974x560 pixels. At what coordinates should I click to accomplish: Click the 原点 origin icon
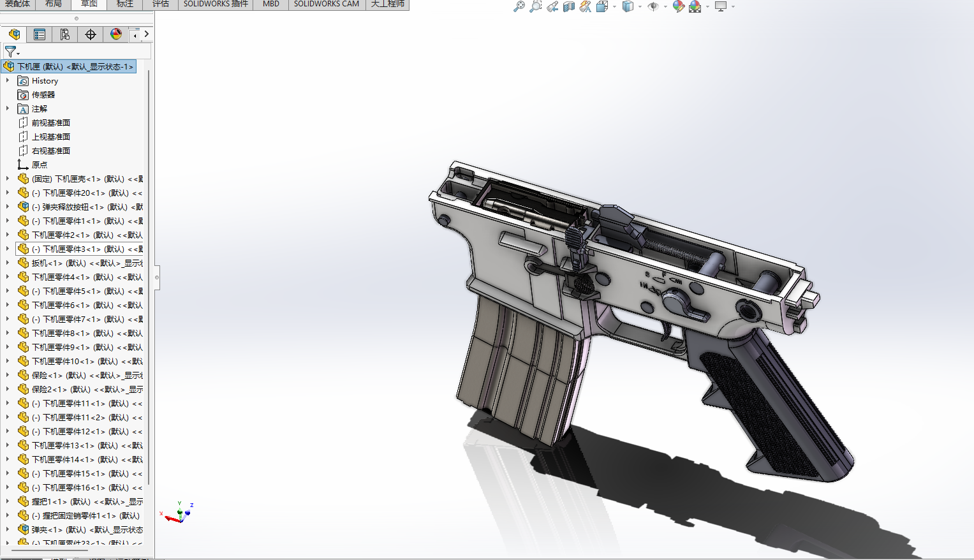point(23,165)
